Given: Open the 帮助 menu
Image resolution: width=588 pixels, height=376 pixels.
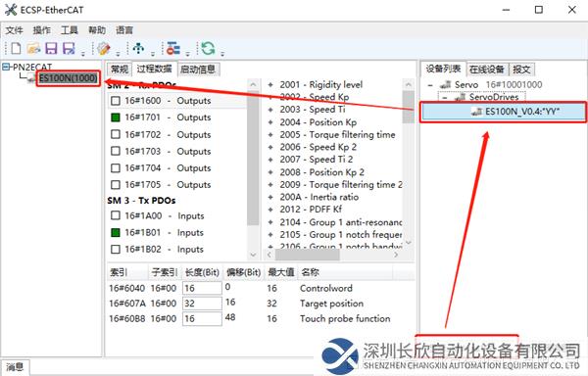Looking at the screenshot, I should (x=97, y=30).
